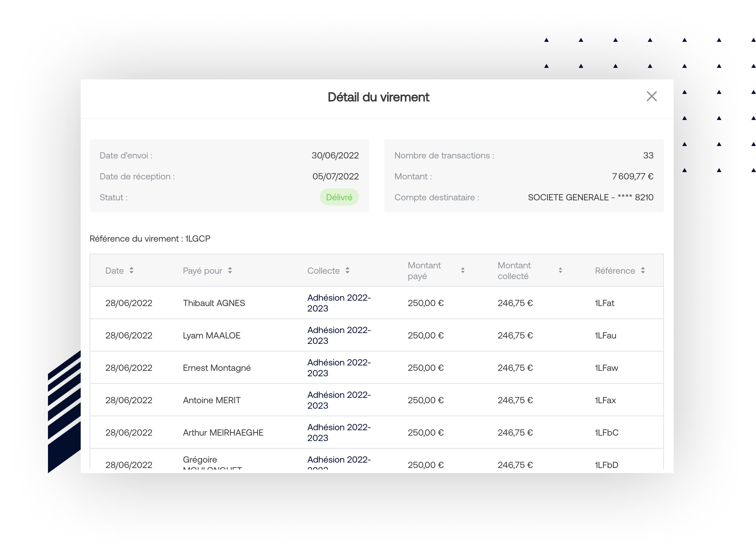Screen dimensions: 756x555
Task: Click reference 1LFat
Action: tap(604, 303)
